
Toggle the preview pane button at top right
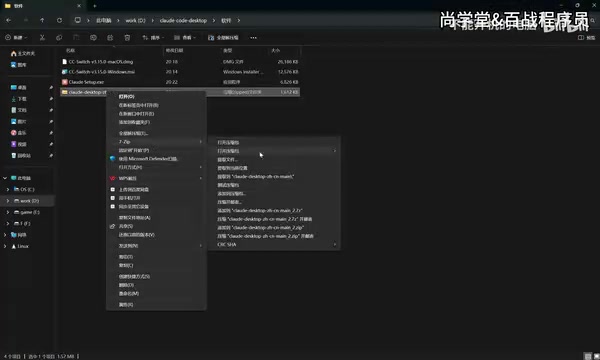(x=586, y=37)
